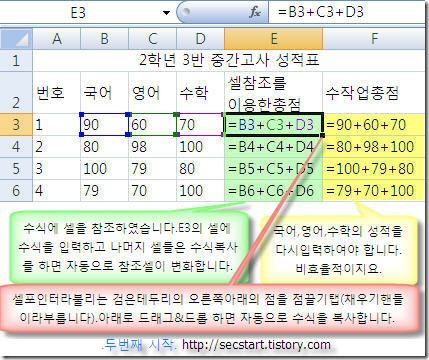This screenshot has height=360, width=429.
Task: Click the '수작업총점' header cell
Action: [x=374, y=92]
